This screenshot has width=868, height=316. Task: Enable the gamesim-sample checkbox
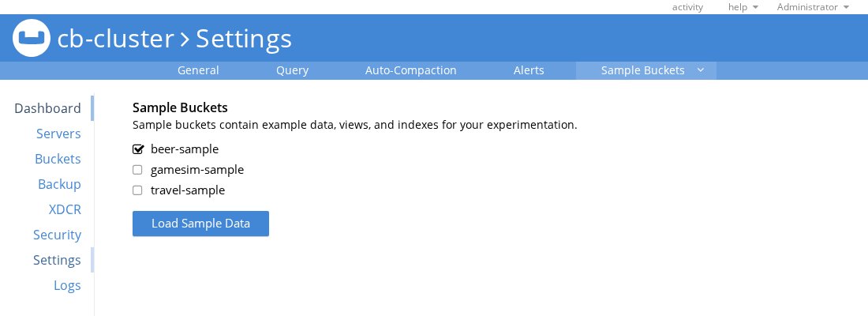point(137,170)
